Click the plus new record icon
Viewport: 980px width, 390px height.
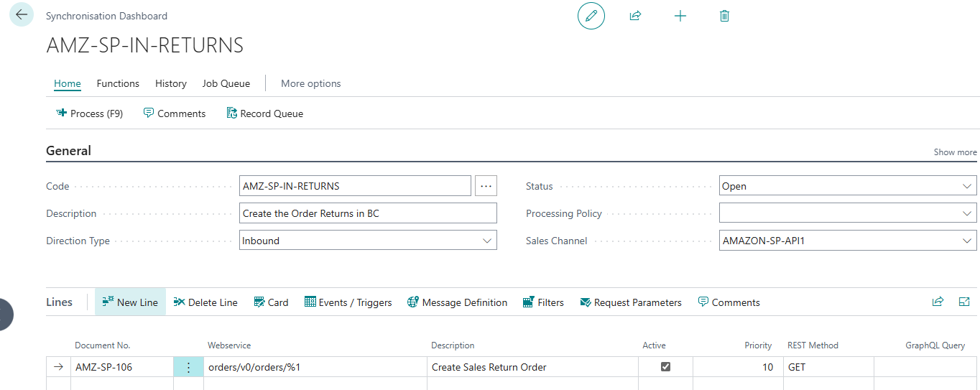(x=680, y=16)
